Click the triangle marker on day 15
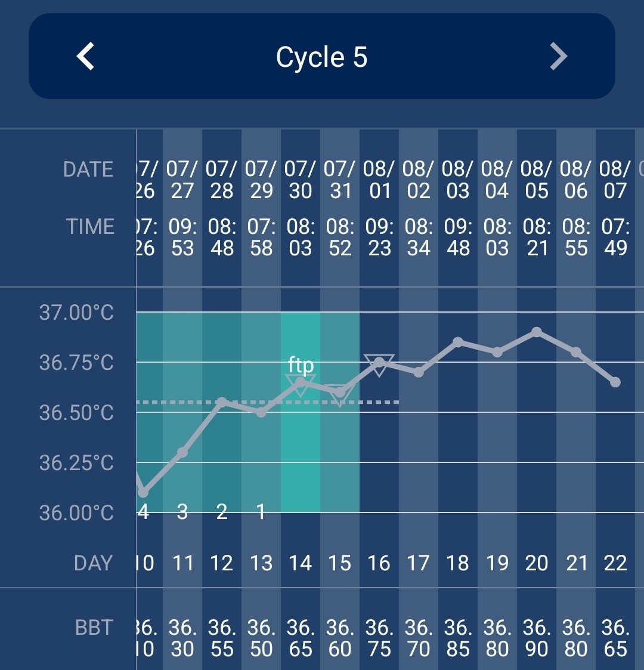The width and height of the screenshot is (644, 670). point(340,394)
